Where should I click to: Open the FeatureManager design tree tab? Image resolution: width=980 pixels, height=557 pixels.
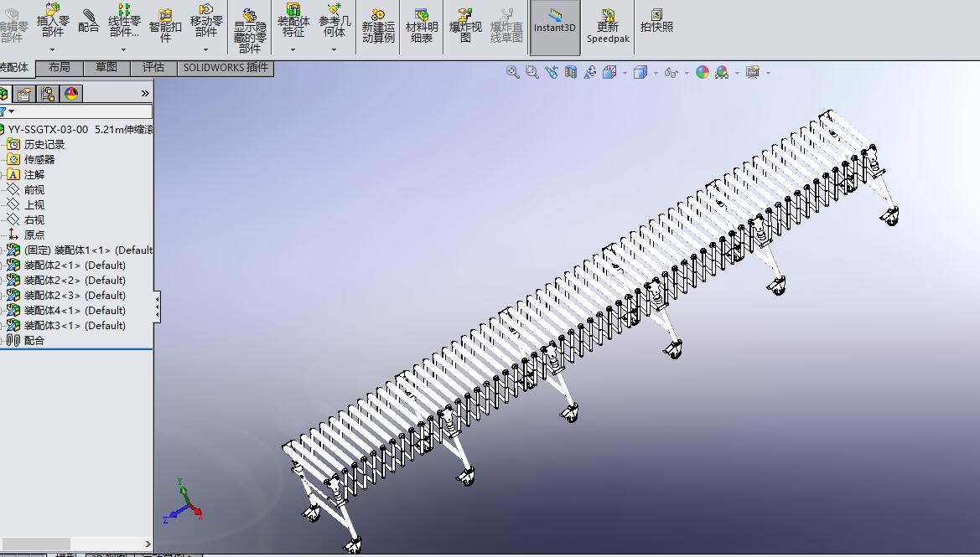[x=3, y=94]
